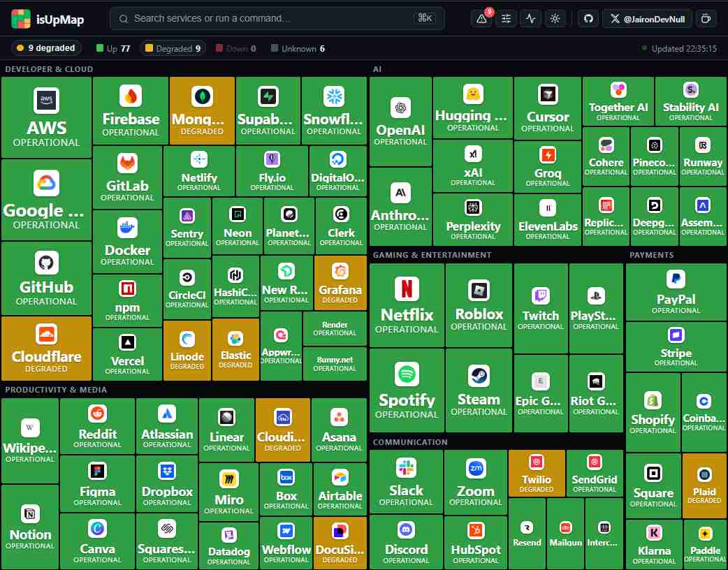Open the degraded Plaid tile
The height and width of the screenshot is (570, 728).
pos(704,485)
